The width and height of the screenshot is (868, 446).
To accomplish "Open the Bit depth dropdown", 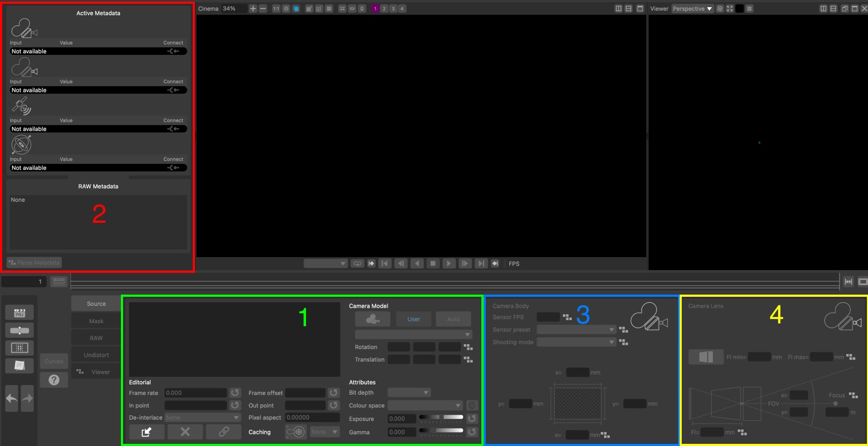I will [409, 393].
